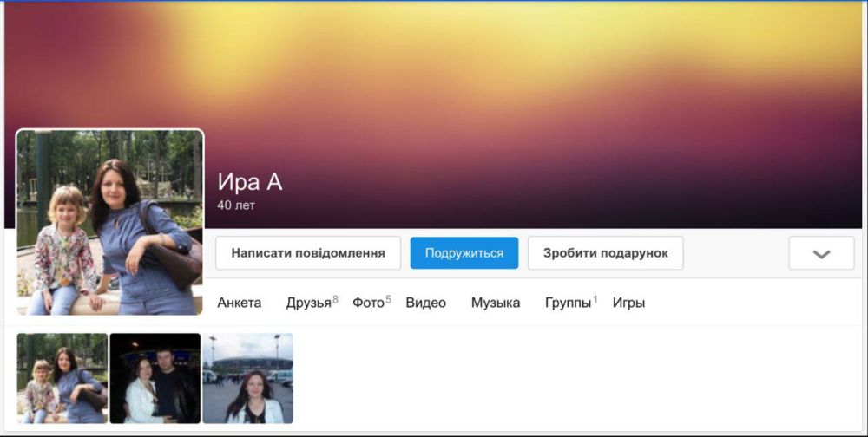The image size is (868, 437).
Task: Click the Написати повідомлення button
Action: (308, 253)
